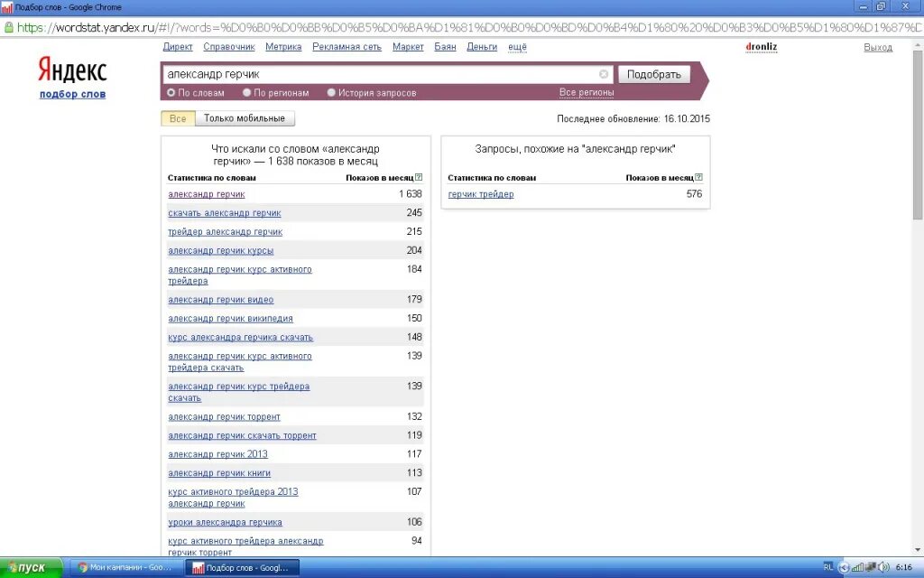924x578 pixels.
Task: Click the network icon in system tray
Action: (859, 567)
